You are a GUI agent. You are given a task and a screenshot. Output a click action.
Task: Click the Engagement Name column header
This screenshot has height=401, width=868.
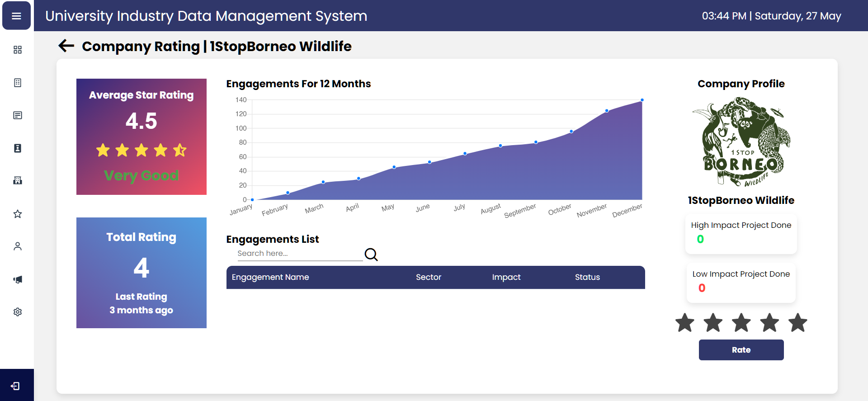pyautogui.click(x=270, y=277)
